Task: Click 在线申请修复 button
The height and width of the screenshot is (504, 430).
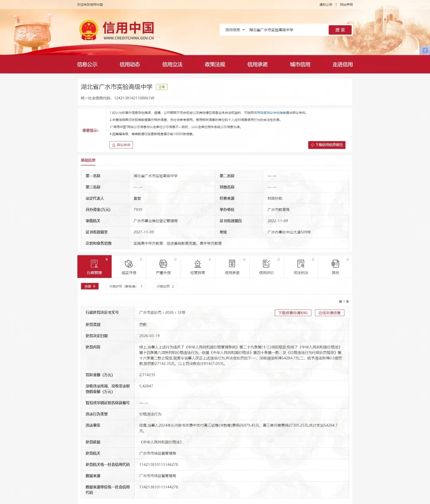Action: [x=330, y=313]
